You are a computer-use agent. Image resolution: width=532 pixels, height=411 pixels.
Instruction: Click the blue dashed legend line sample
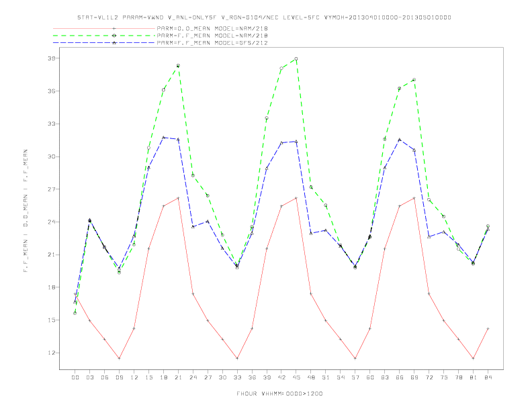104,43
